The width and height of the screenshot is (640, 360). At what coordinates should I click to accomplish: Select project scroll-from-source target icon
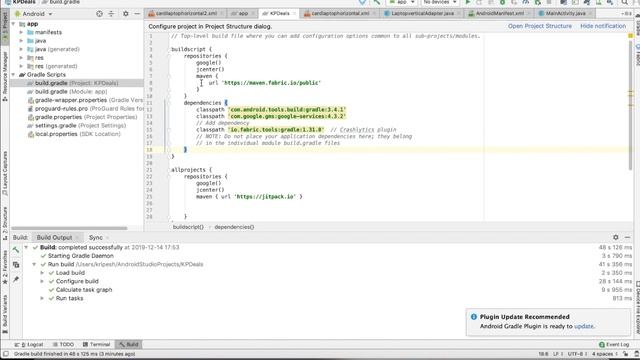(99, 14)
